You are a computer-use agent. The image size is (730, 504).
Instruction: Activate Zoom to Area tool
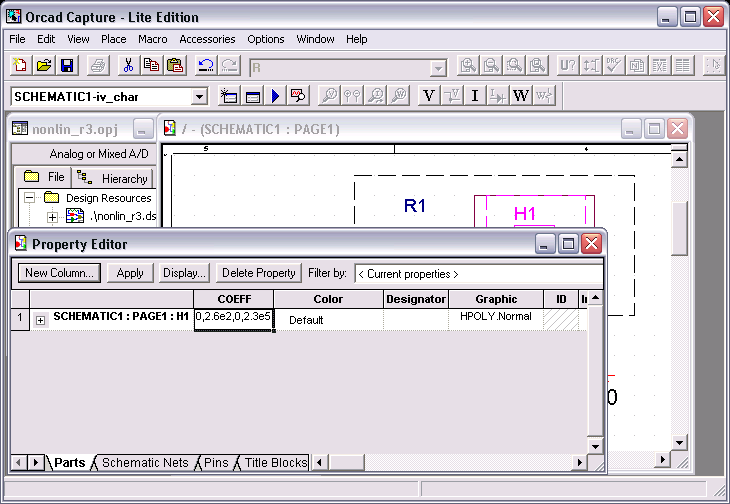coord(514,66)
